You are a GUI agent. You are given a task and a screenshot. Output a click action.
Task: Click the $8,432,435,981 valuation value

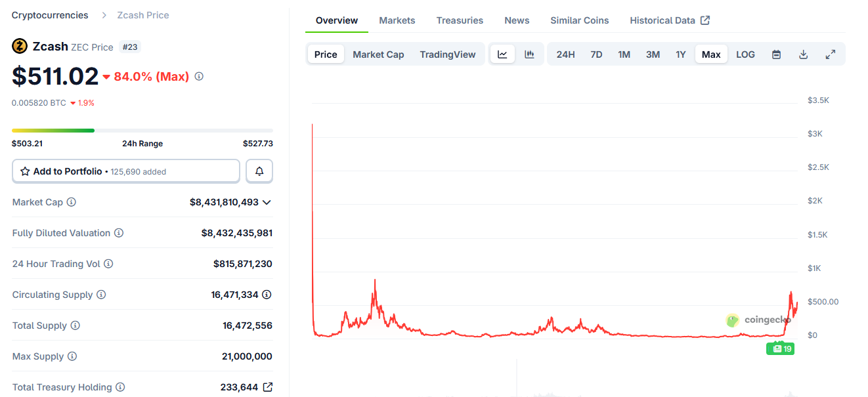coord(237,233)
